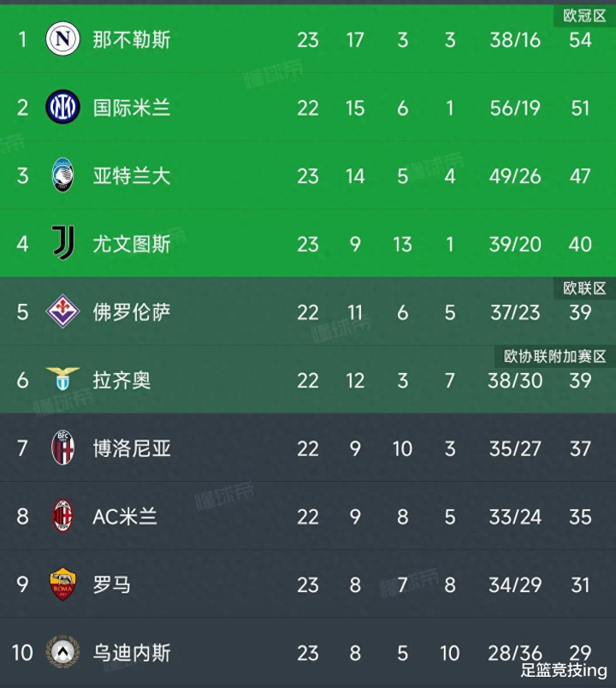Click the 欧联区 zone label
The width and height of the screenshot is (616, 688).
click(584, 288)
